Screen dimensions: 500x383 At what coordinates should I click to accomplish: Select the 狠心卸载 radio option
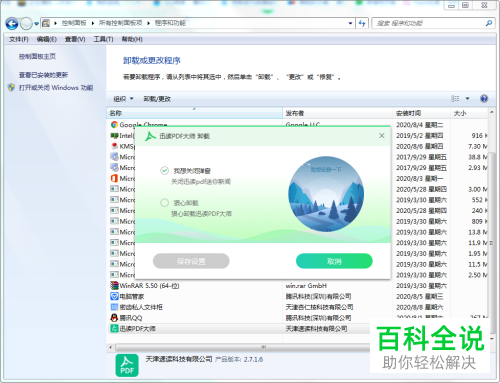[x=164, y=203]
